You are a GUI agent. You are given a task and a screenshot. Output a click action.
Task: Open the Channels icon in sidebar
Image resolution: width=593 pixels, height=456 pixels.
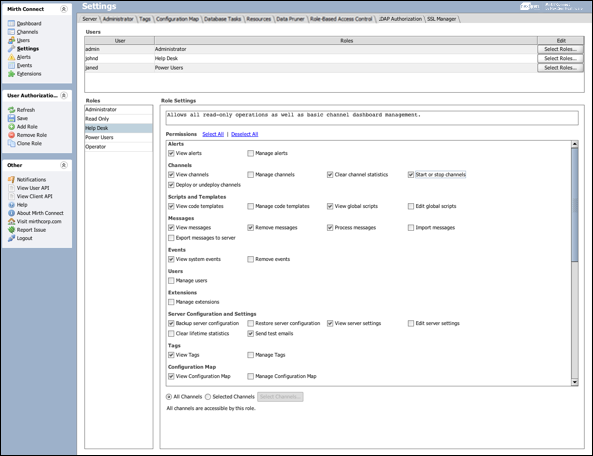pos(11,32)
